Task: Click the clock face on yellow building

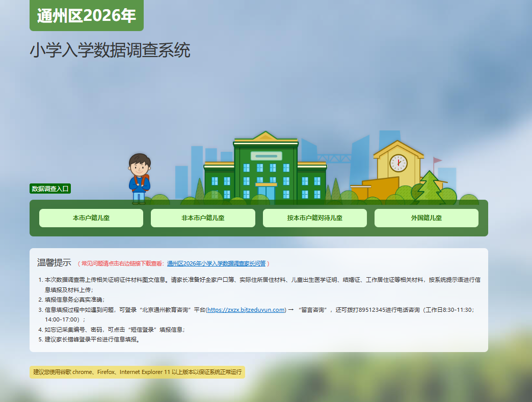Action: point(398,163)
